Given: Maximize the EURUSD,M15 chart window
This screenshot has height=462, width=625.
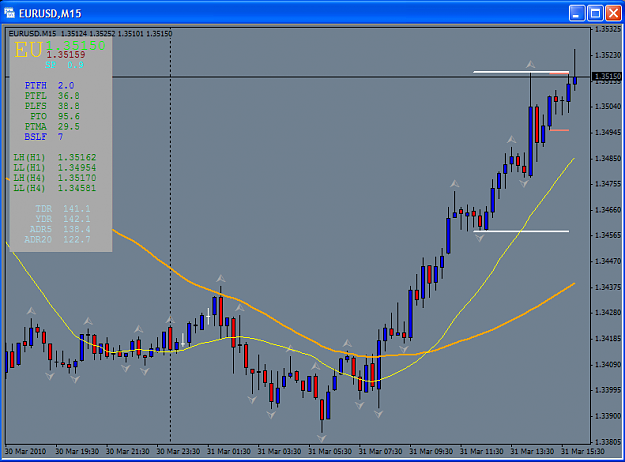Looking at the screenshot, I should point(596,13).
